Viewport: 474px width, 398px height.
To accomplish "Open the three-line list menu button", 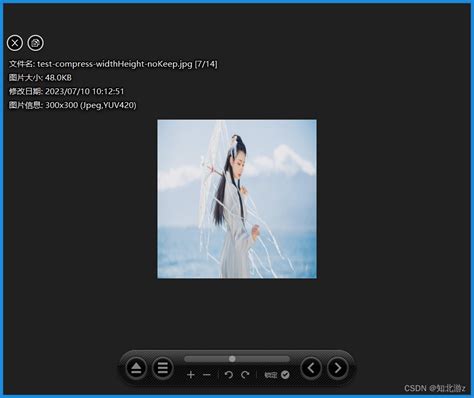I will [162, 368].
